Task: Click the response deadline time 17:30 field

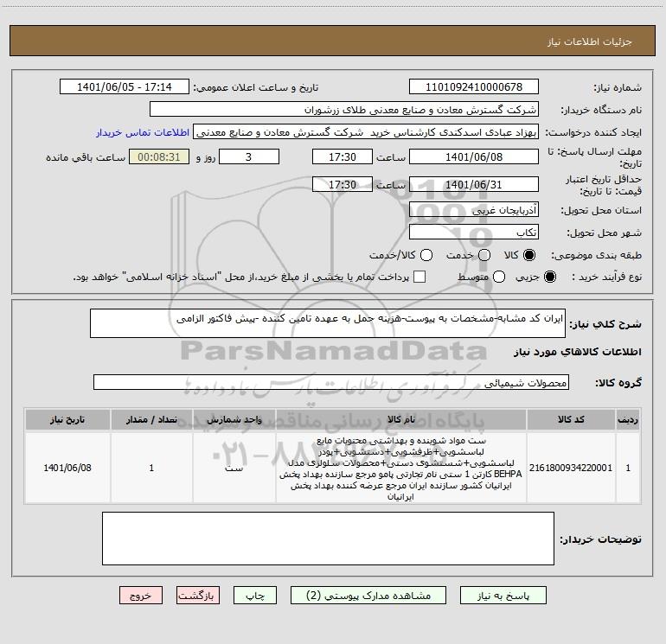Action: pos(343,156)
